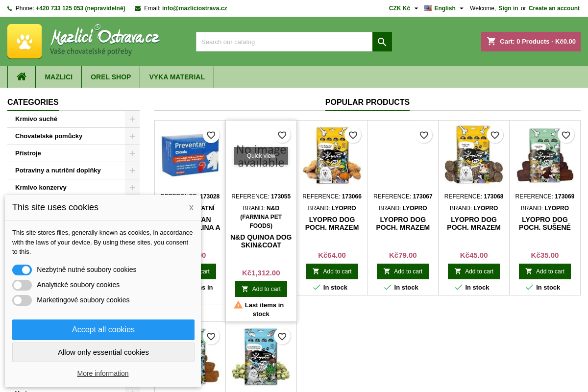Add Kč64.00 Lyopro product to cart
This screenshot has width=588, height=392.
[332, 271]
